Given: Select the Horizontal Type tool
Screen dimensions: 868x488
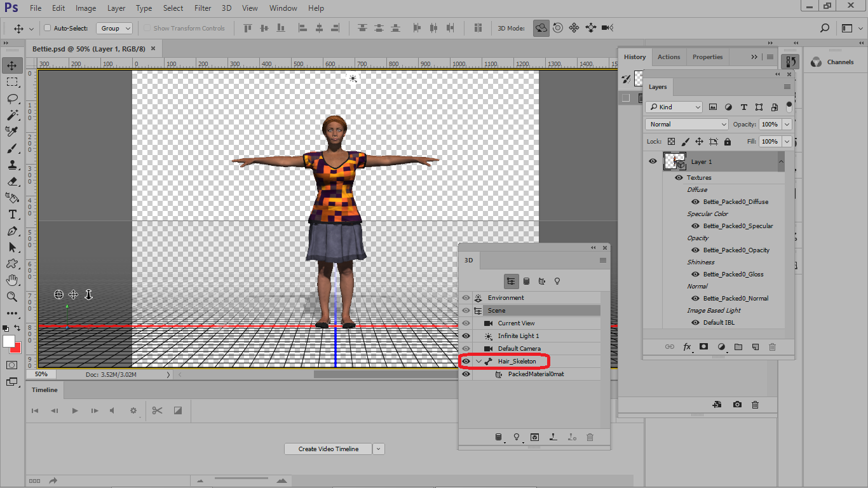Looking at the screenshot, I should (x=12, y=214).
